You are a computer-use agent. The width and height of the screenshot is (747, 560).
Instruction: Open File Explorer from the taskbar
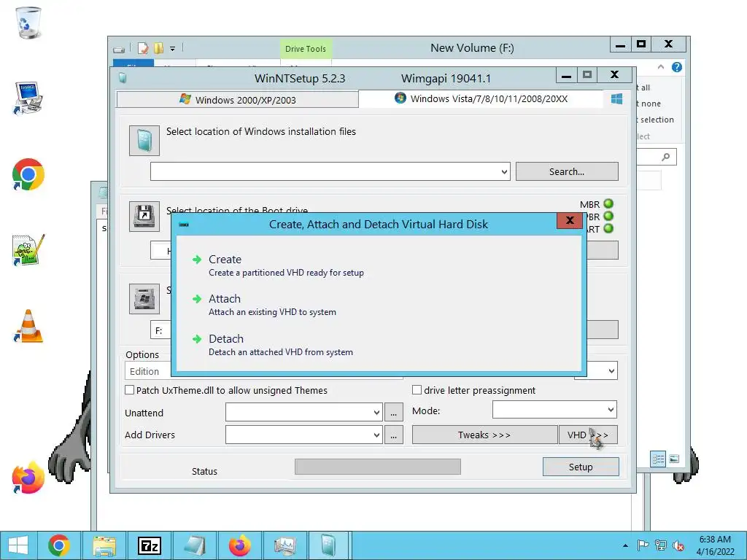(x=104, y=545)
